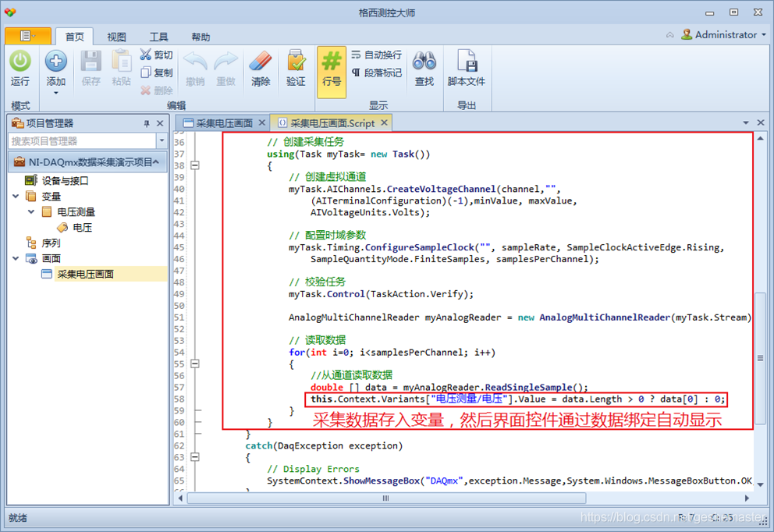Click the 复制 (Copy) icon

[146, 73]
